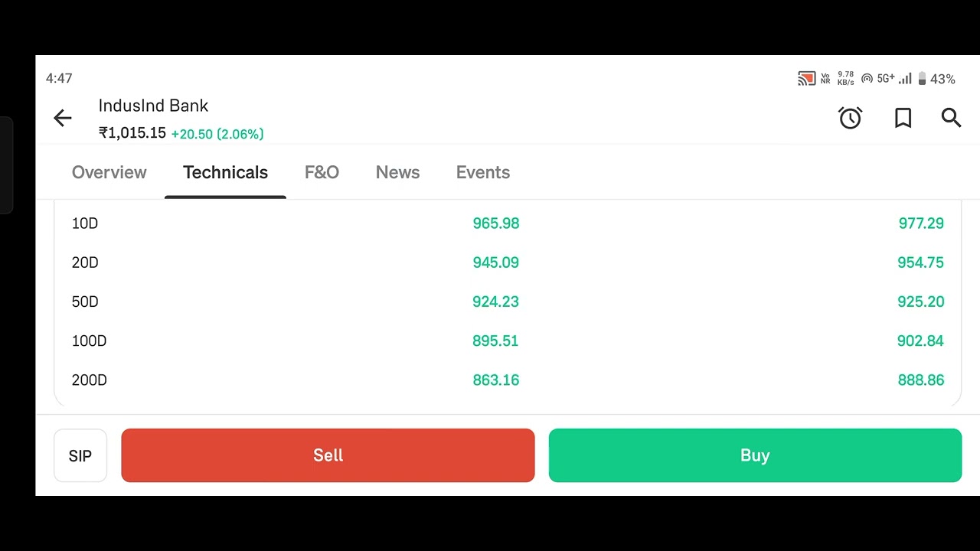Image resolution: width=980 pixels, height=551 pixels.
Task: Tap the 9.78 KB/s network speed indicator
Action: tap(845, 78)
